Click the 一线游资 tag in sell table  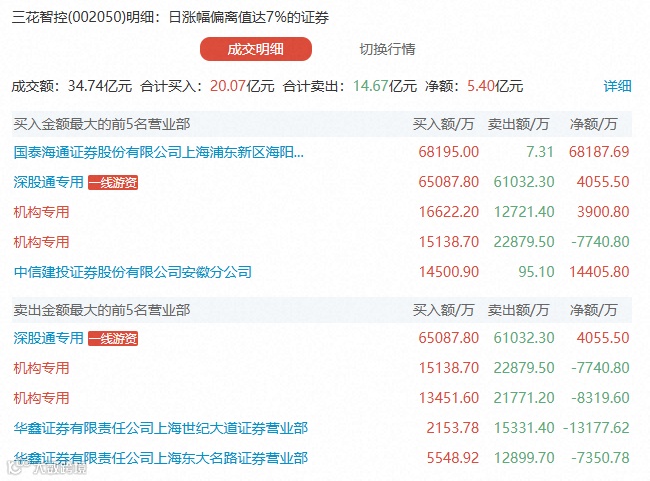pyautogui.click(x=113, y=338)
